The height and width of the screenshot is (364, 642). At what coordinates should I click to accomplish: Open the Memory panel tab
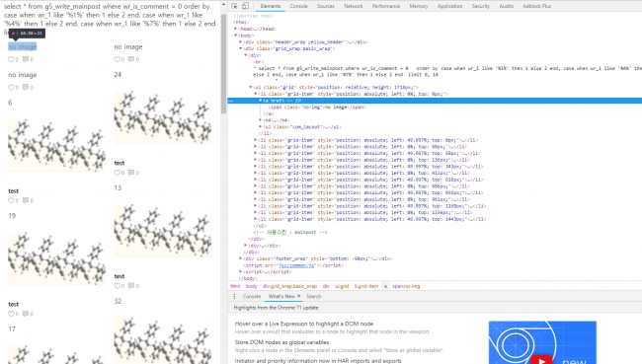[x=419, y=6]
